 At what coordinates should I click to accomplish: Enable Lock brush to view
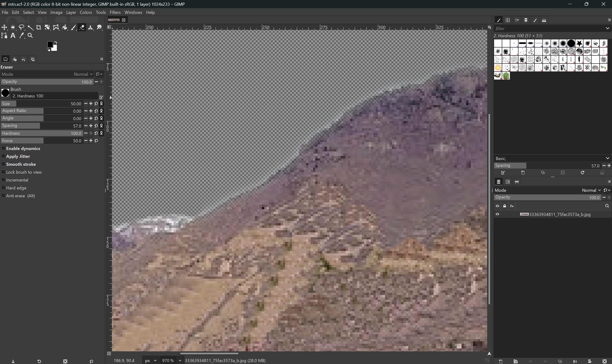(x=3, y=172)
